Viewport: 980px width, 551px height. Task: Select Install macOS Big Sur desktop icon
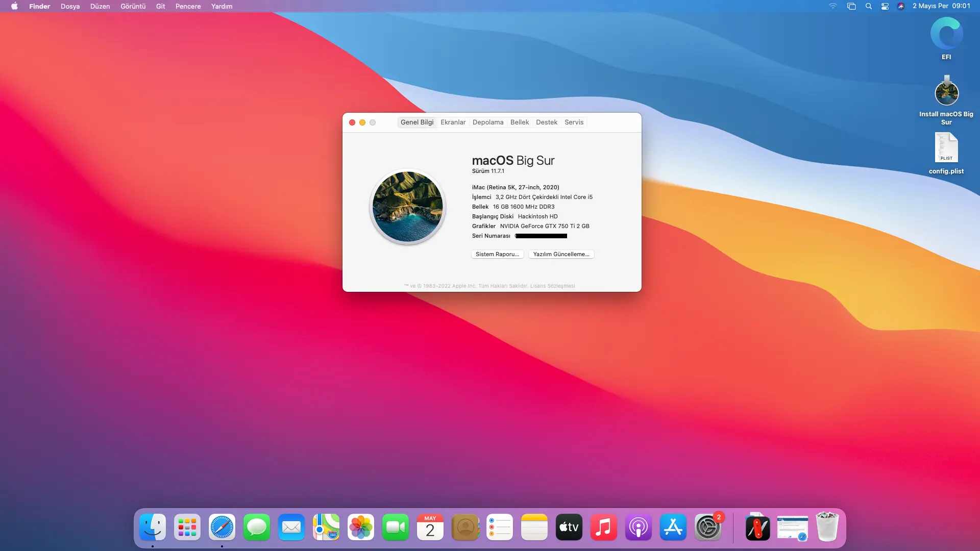pos(946,101)
